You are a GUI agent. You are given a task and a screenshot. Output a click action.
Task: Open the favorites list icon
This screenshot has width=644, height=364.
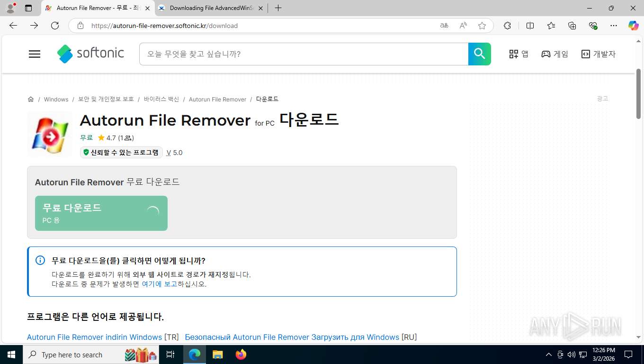(x=551, y=26)
